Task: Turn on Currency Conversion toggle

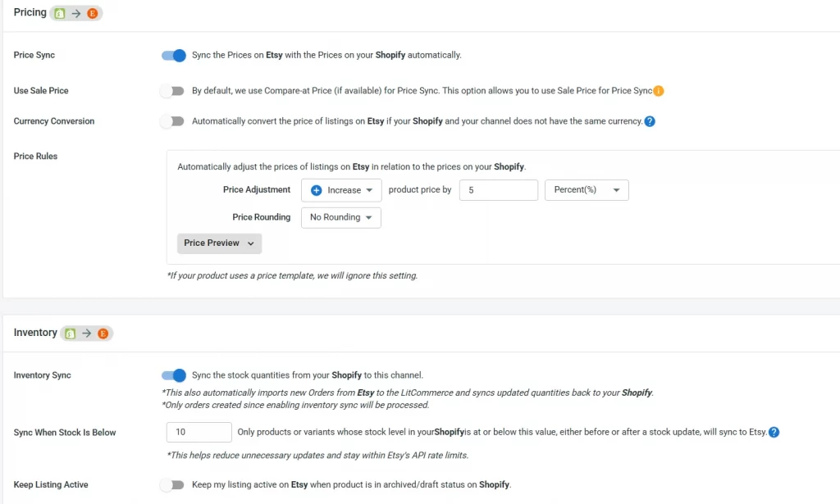Action: (x=172, y=121)
